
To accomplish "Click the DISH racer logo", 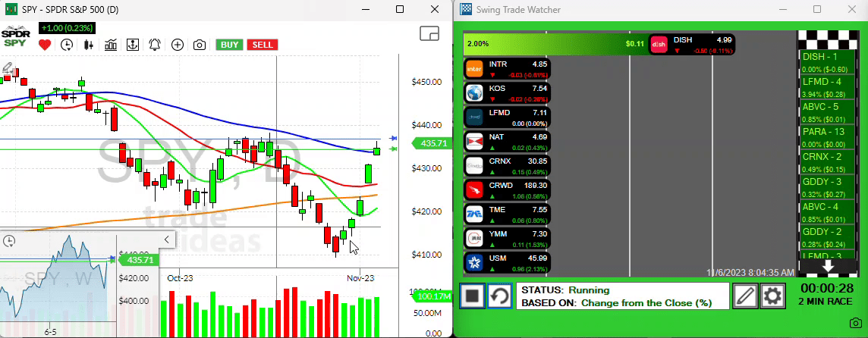I will tap(658, 44).
